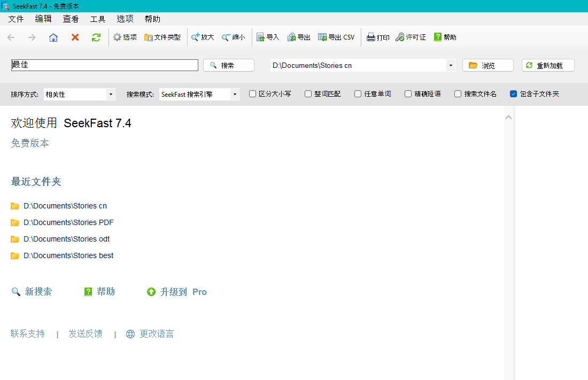Click the 最近文件夹 heading text
Viewport: 588px width, 380px height.
(x=36, y=182)
